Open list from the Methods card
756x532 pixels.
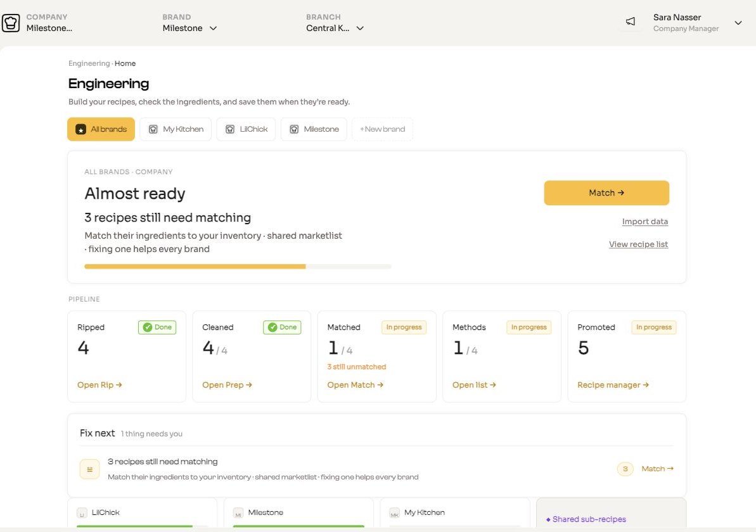click(x=475, y=385)
